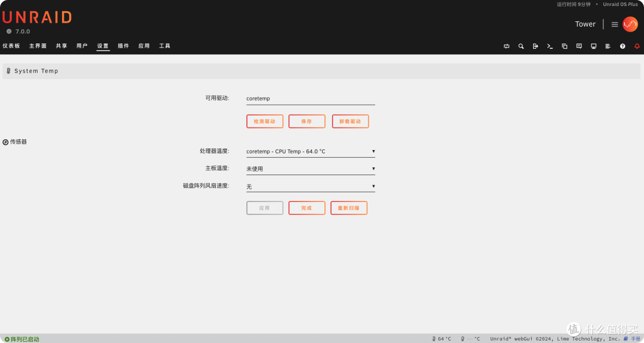644x343 pixels.
Task: Click the 传感器 section label
Action: pos(18,142)
